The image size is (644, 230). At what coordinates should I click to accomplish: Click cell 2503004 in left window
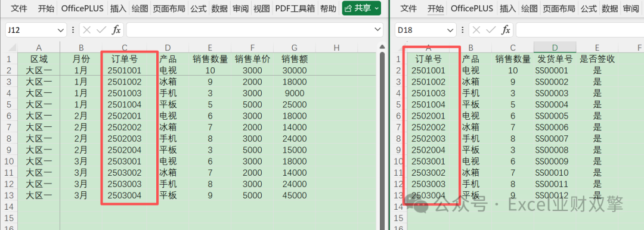[x=125, y=195]
